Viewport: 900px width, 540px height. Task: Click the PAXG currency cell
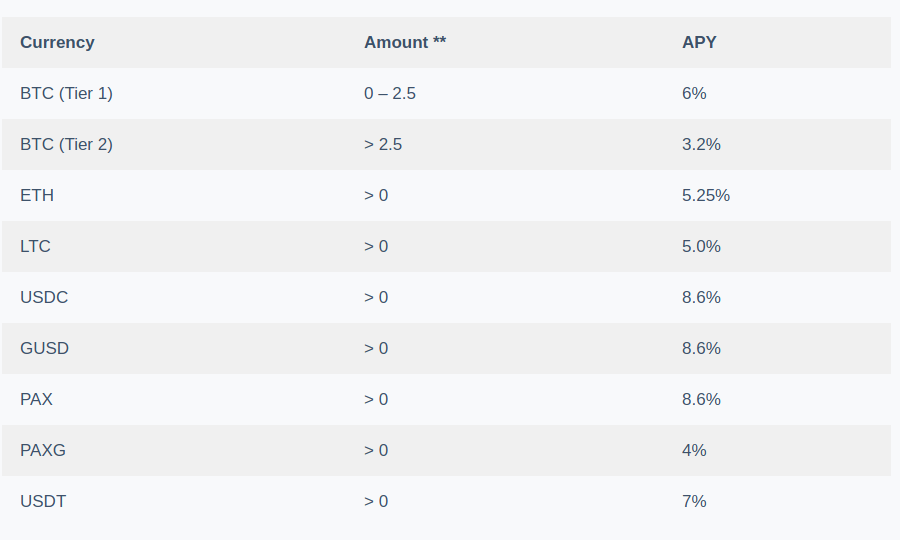pos(43,450)
